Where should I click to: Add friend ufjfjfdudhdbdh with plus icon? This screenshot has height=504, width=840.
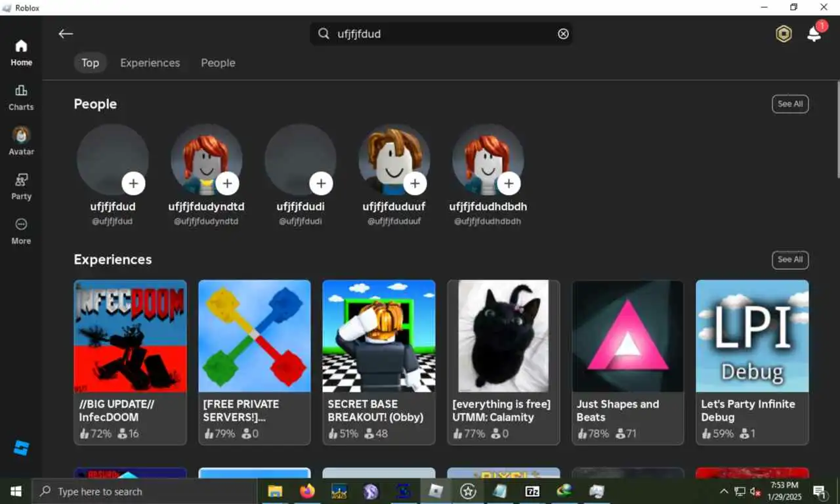(x=509, y=184)
